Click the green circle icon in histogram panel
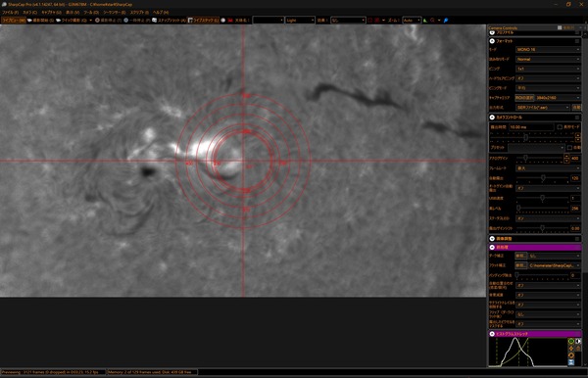The width and height of the screenshot is (588, 378). point(571,342)
